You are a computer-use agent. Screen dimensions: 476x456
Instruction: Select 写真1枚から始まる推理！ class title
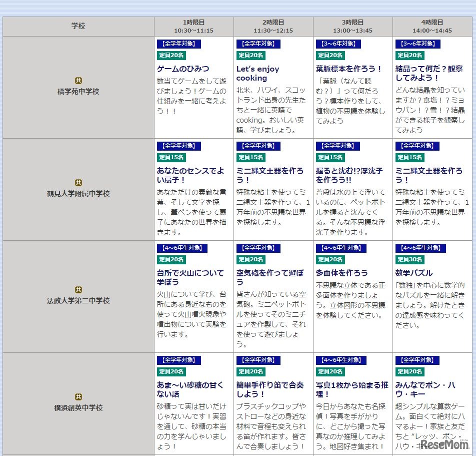pos(352,390)
